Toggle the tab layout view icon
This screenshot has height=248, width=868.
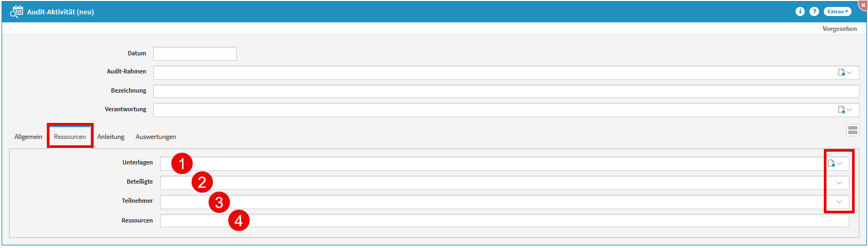click(x=853, y=130)
